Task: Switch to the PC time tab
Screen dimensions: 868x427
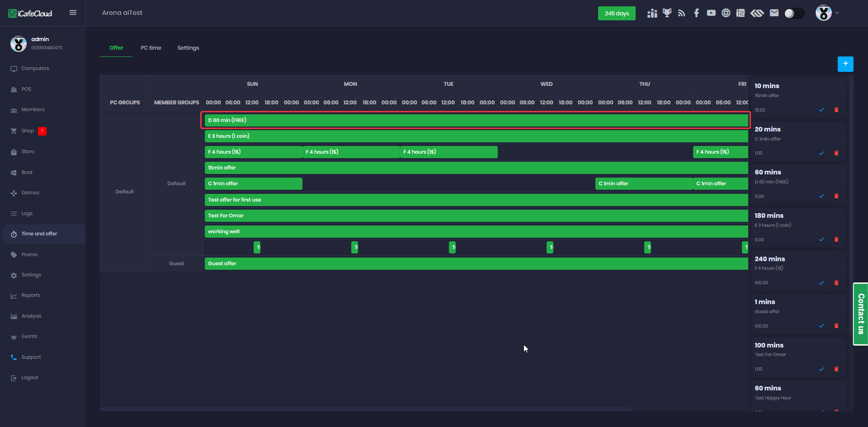Action: tap(151, 47)
